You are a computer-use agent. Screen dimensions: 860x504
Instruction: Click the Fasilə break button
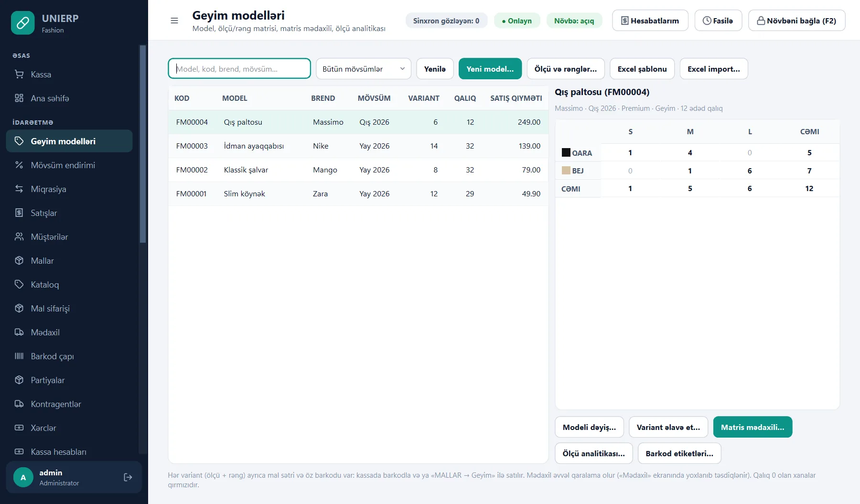pyautogui.click(x=718, y=21)
